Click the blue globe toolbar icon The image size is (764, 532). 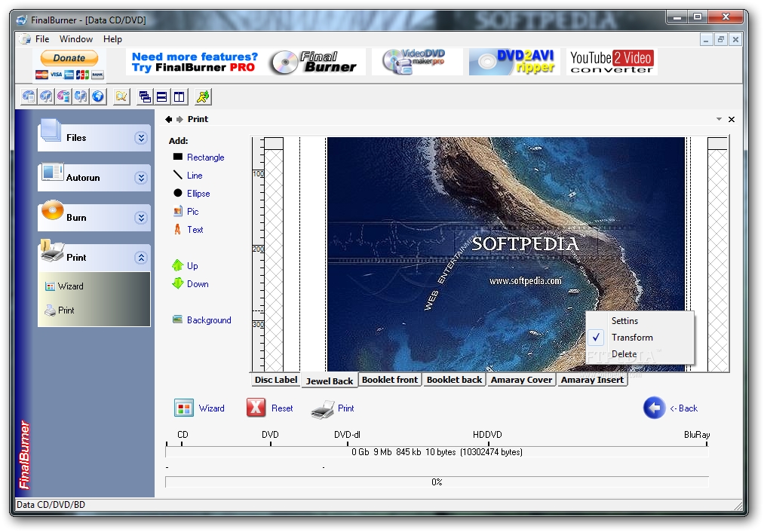pyautogui.click(x=98, y=96)
